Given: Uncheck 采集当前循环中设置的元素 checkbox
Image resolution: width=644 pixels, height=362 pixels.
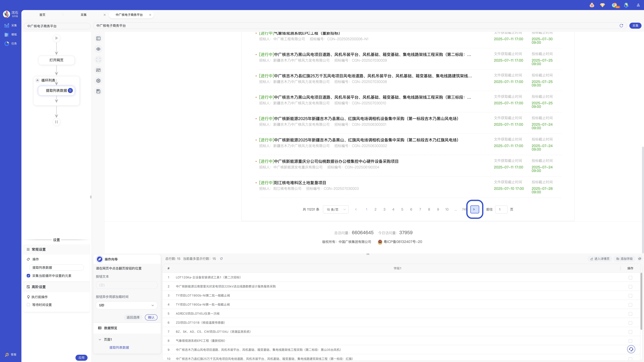Looking at the screenshot, I should [x=29, y=276].
